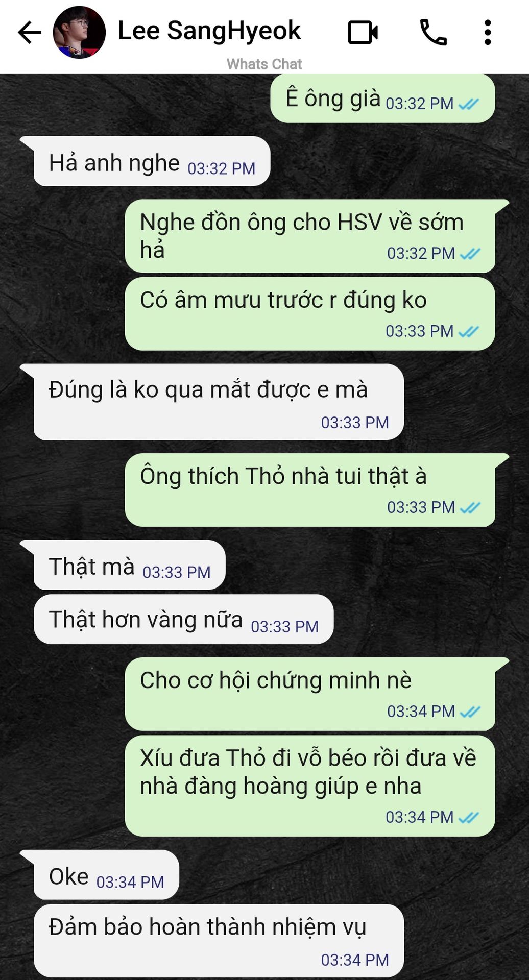The height and width of the screenshot is (980, 529).
Task: Tap read ticks on 'Cho cơ hội chứng minh nè'
Action: point(470,712)
